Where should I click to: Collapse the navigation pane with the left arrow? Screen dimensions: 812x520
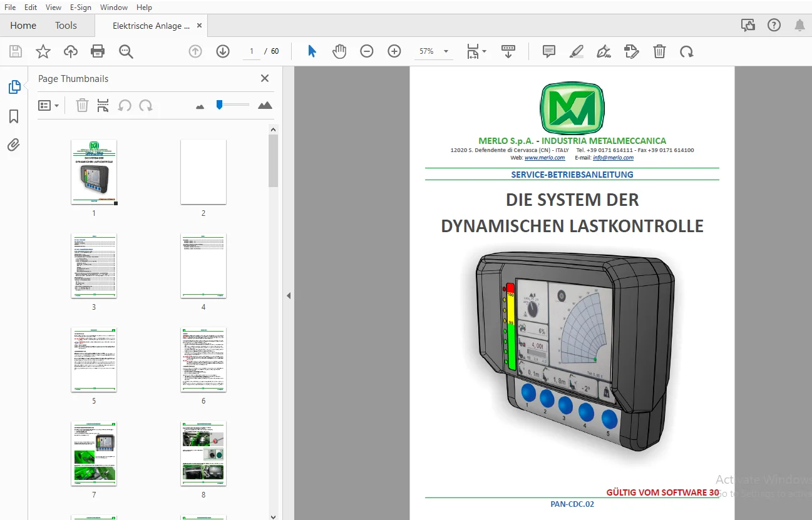click(289, 295)
